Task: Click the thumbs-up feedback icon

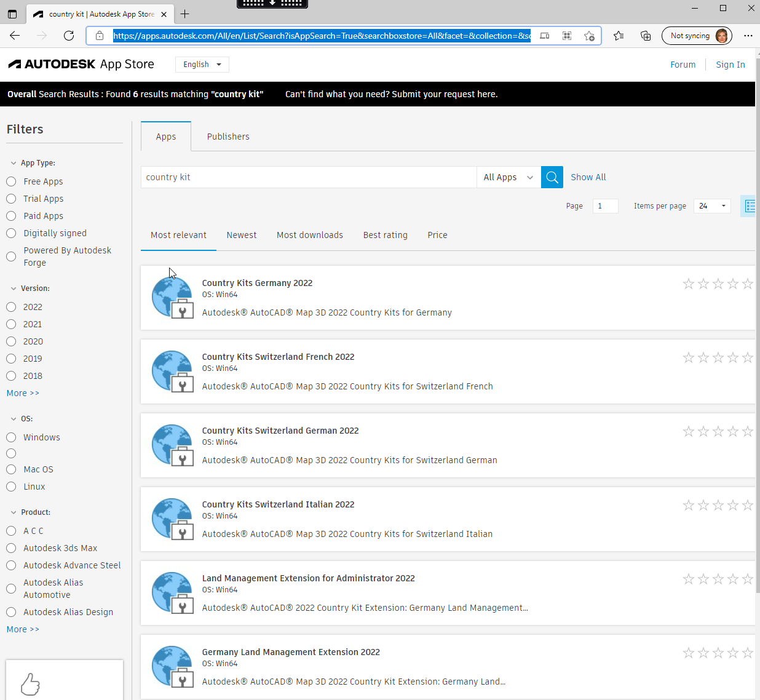Action: pyautogui.click(x=30, y=684)
